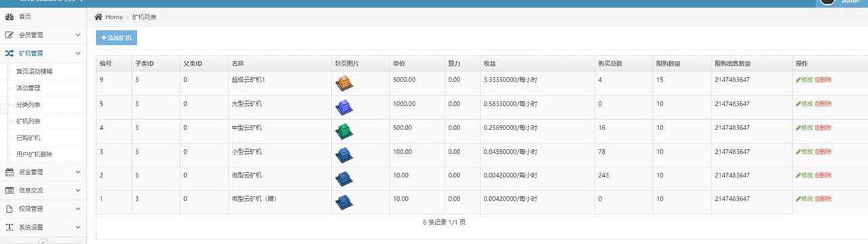Click the 系统设置 text icon
Screen dimensions: 868x244
coord(9,227)
